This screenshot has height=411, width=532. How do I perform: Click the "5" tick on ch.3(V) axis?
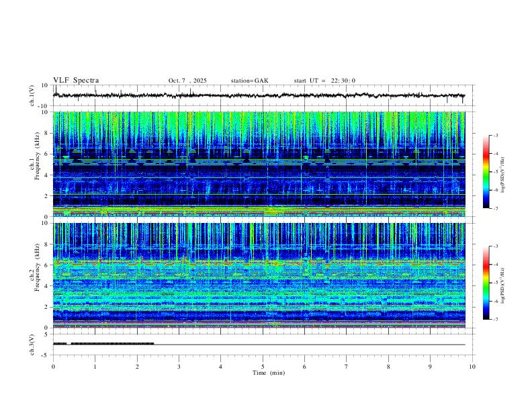coord(47,334)
